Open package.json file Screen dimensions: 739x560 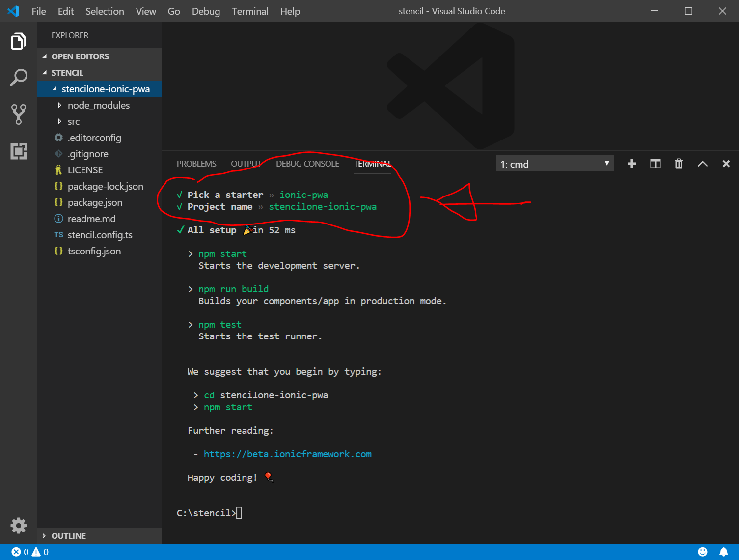click(99, 202)
